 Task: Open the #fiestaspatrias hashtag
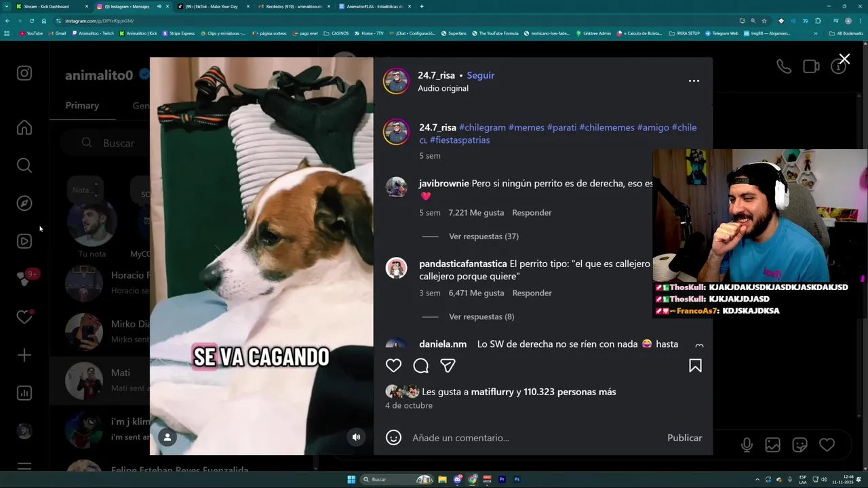(x=460, y=140)
